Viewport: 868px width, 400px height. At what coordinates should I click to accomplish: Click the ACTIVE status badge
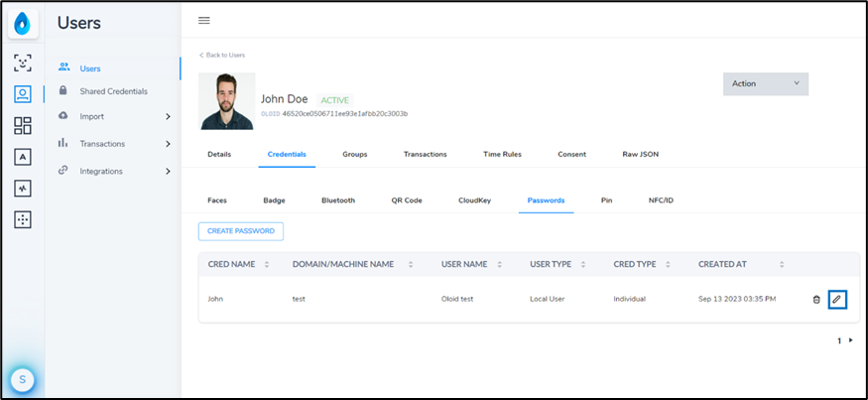[335, 100]
